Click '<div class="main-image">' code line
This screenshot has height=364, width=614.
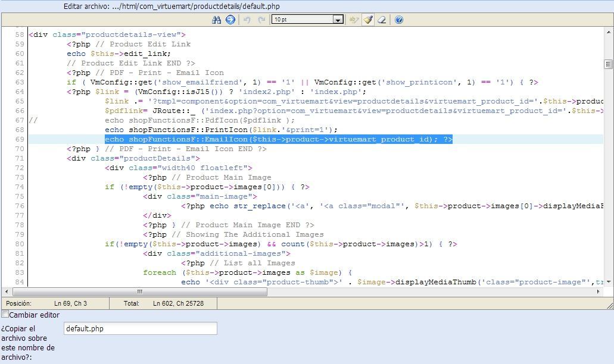point(200,196)
